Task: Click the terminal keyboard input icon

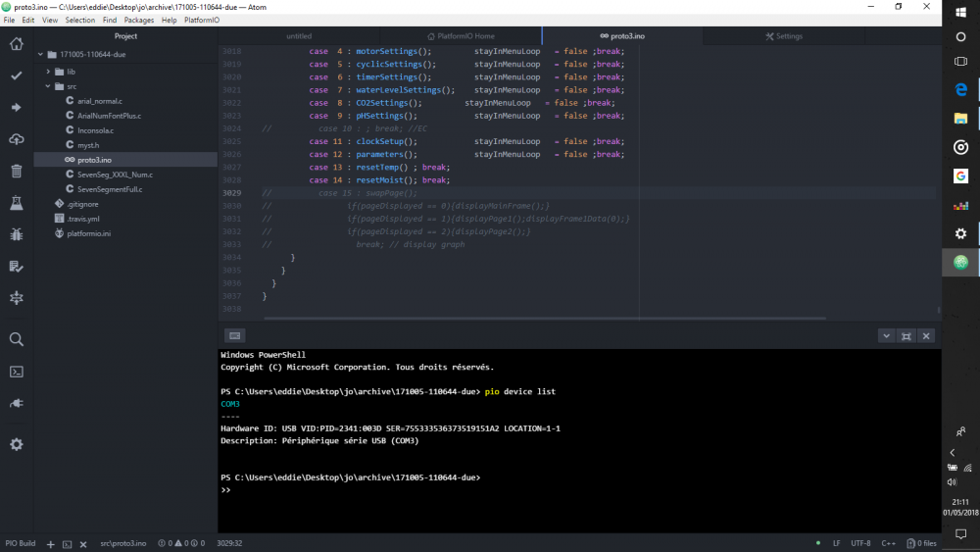Action: pyautogui.click(x=235, y=335)
